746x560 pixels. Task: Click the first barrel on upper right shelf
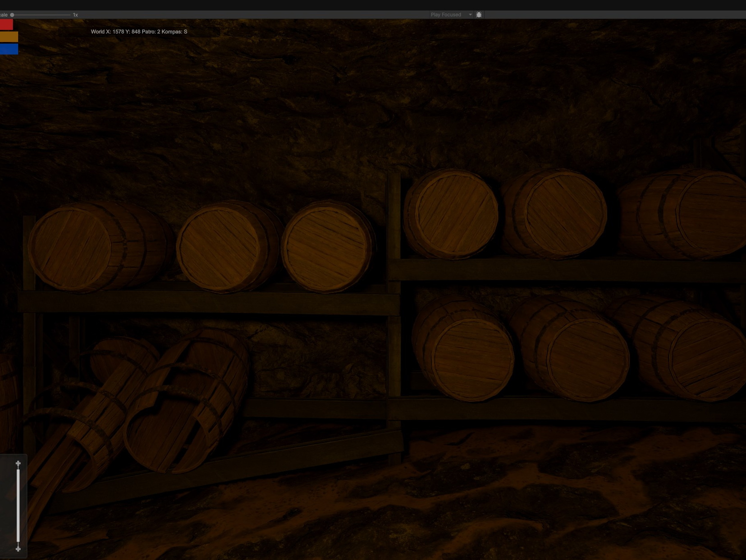pyautogui.click(x=453, y=214)
